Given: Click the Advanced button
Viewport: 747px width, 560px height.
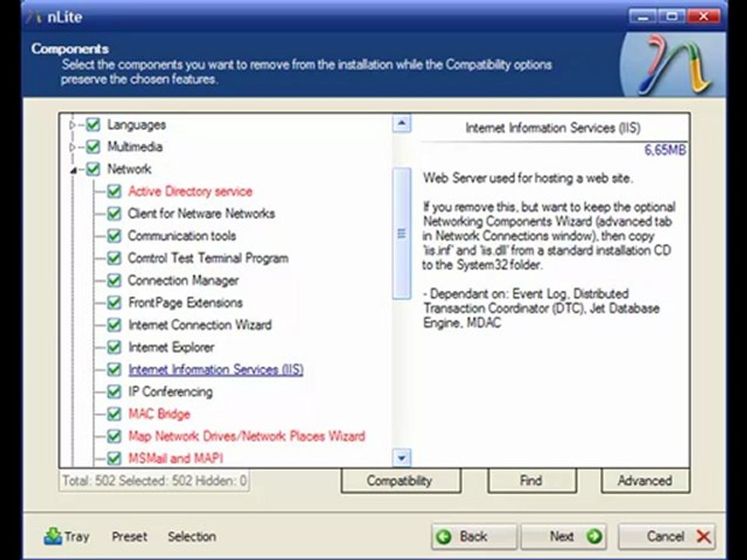Looking at the screenshot, I should [645, 481].
